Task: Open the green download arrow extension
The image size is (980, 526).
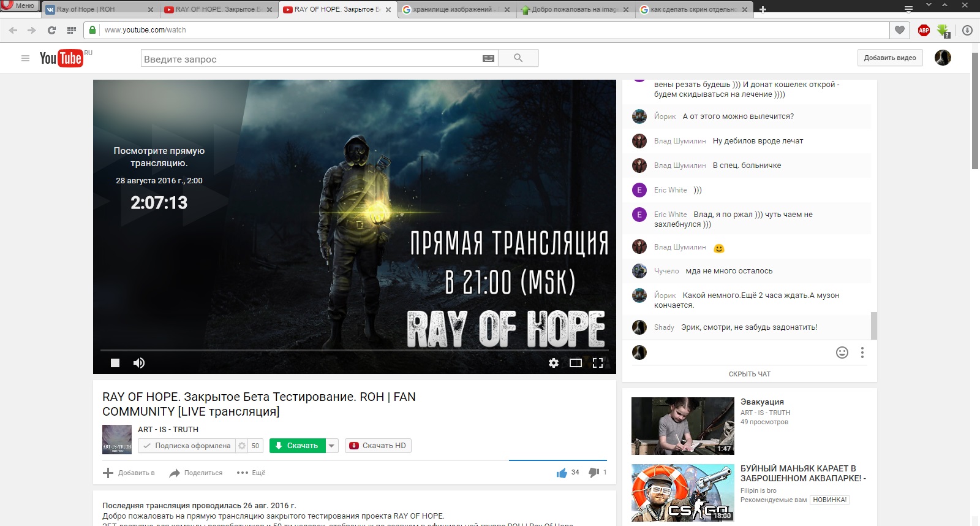Action: coord(943,30)
